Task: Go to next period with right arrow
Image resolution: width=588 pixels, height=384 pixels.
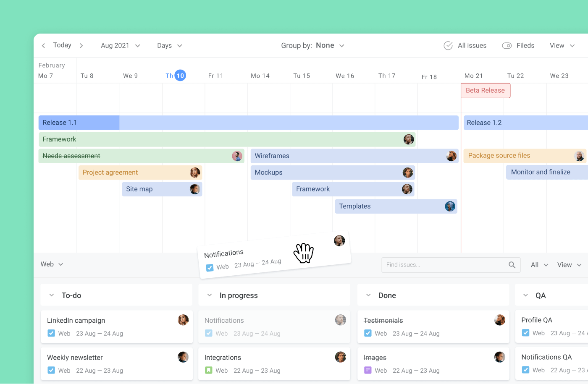Action: [x=81, y=46]
